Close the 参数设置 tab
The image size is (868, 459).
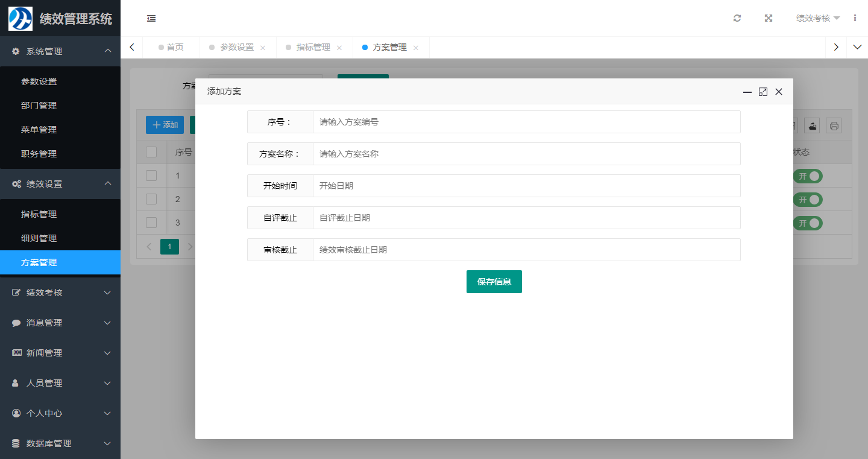[263, 48]
